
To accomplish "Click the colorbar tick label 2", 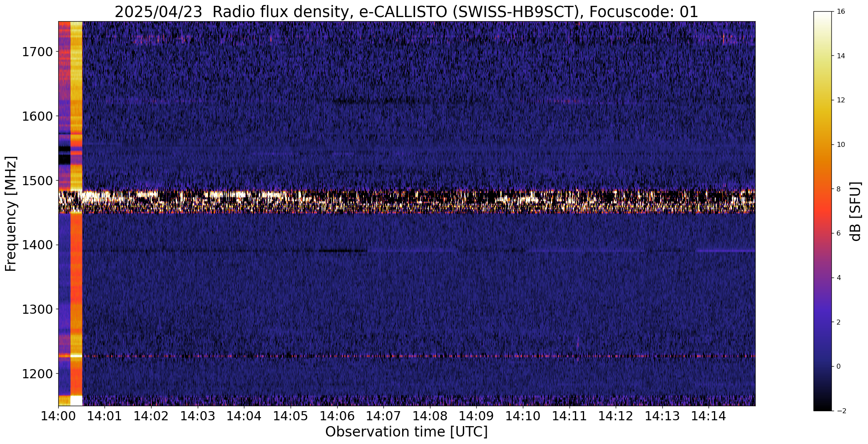I will click(838, 322).
